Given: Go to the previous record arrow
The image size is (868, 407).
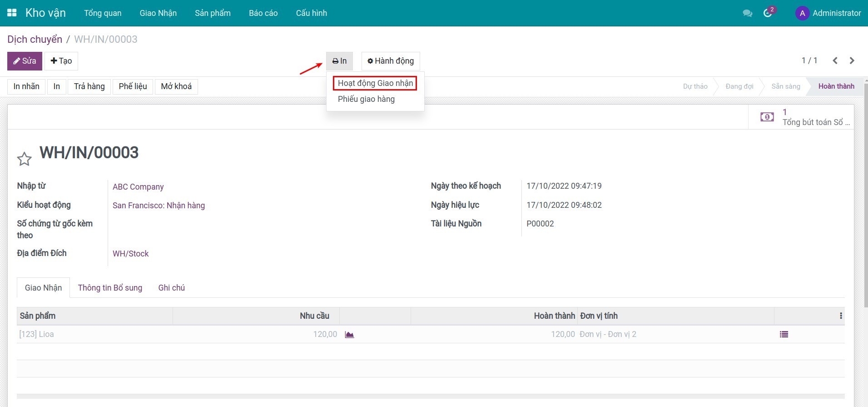Looking at the screenshot, I should [835, 60].
